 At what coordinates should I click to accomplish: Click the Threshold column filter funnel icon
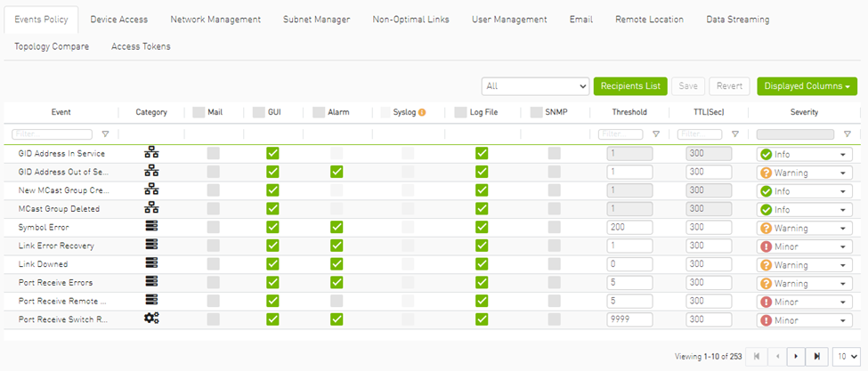click(x=656, y=134)
